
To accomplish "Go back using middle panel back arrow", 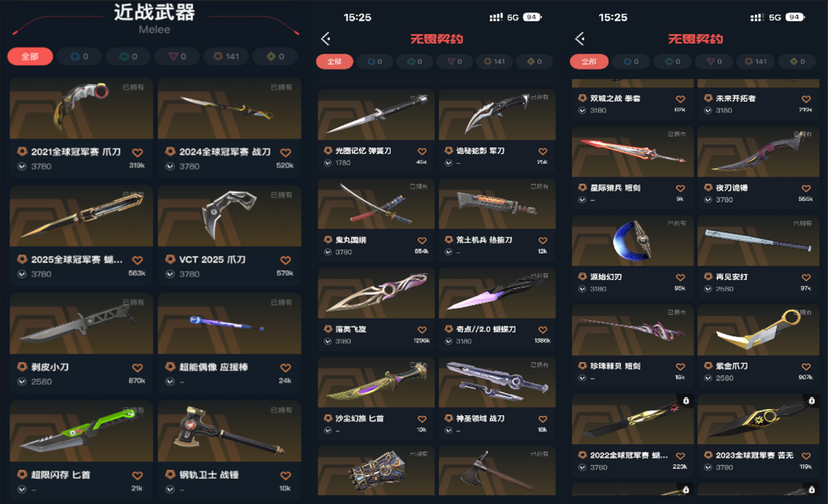I will point(325,38).
